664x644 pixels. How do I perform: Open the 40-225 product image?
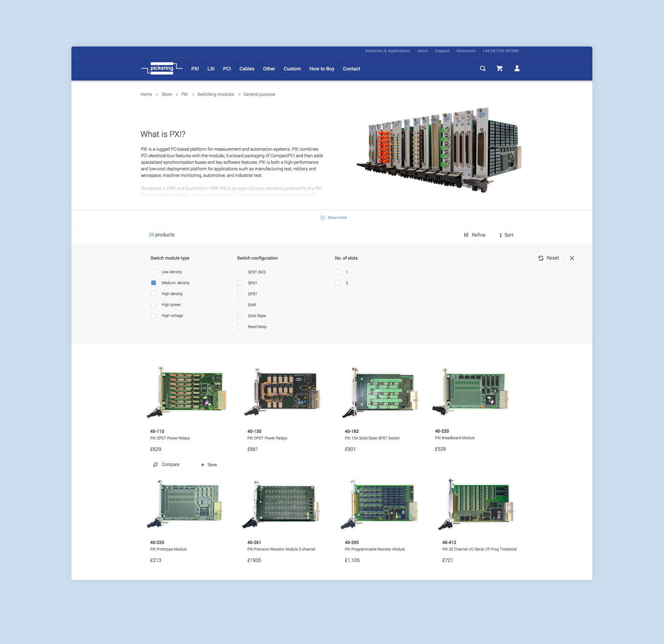[185, 504]
